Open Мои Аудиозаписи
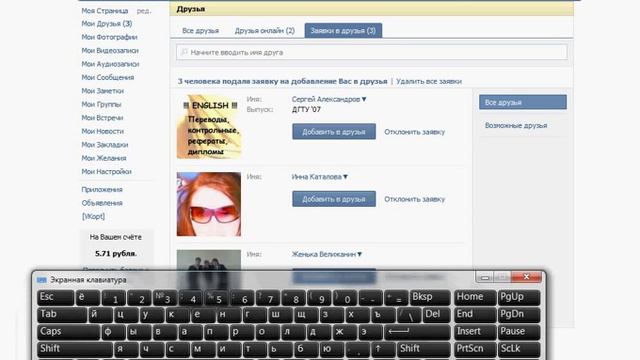640x360 pixels. 110,64
